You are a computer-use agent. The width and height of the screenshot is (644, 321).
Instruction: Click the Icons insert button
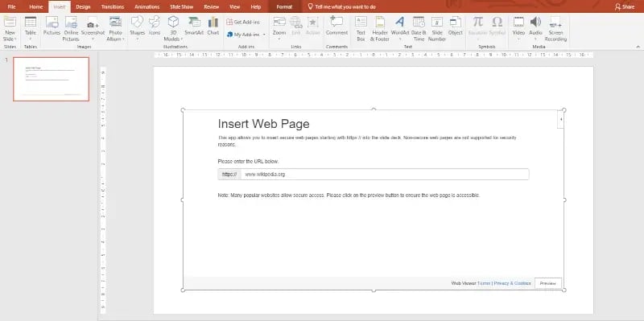[155, 26]
